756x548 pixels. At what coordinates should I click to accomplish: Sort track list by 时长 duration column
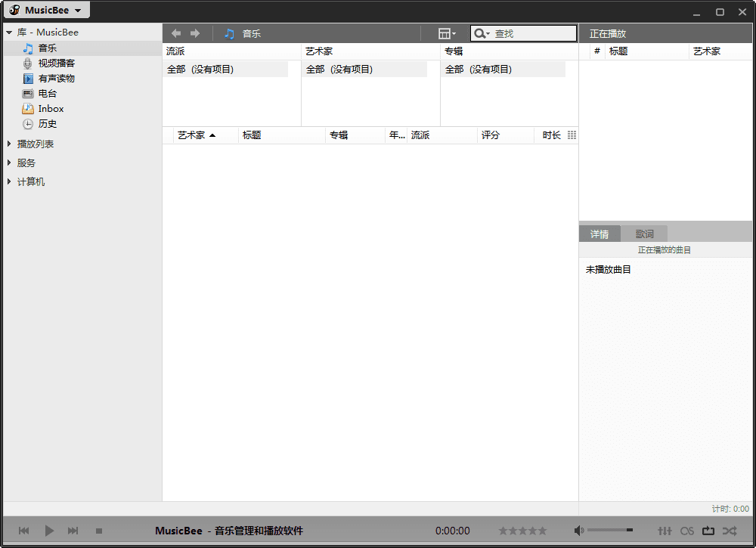click(550, 135)
